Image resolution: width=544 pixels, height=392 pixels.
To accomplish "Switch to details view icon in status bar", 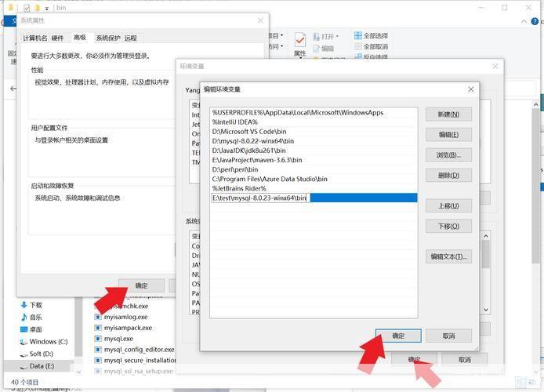I will (521, 382).
